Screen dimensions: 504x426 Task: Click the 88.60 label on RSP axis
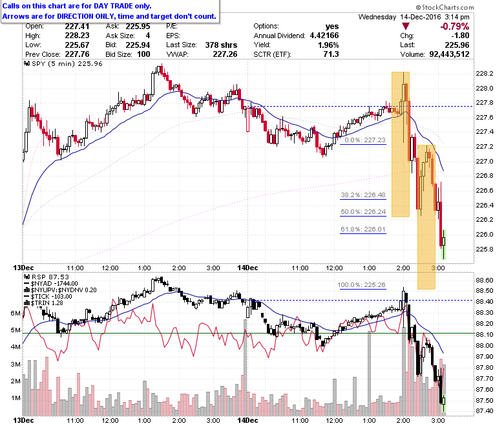point(485,280)
